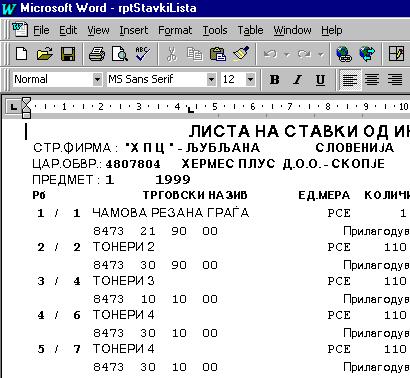Open the Format menu
The image size is (410, 378).
[175, 30]
